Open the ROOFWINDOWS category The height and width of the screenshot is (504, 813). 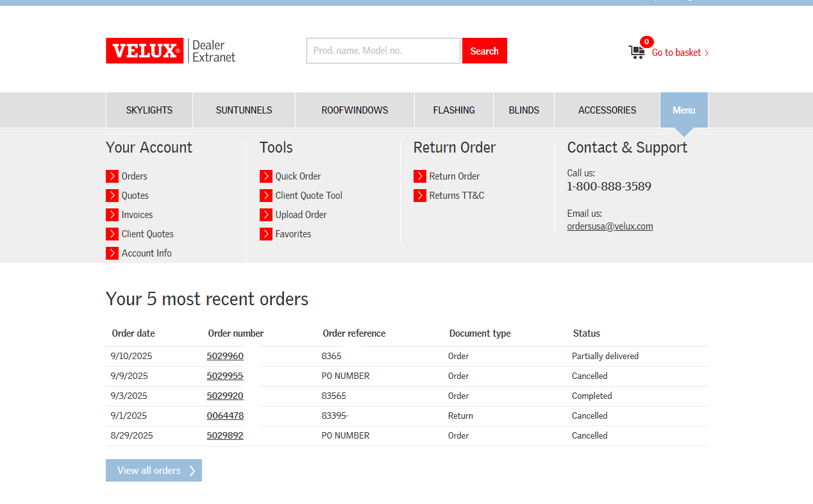[355, 110]
